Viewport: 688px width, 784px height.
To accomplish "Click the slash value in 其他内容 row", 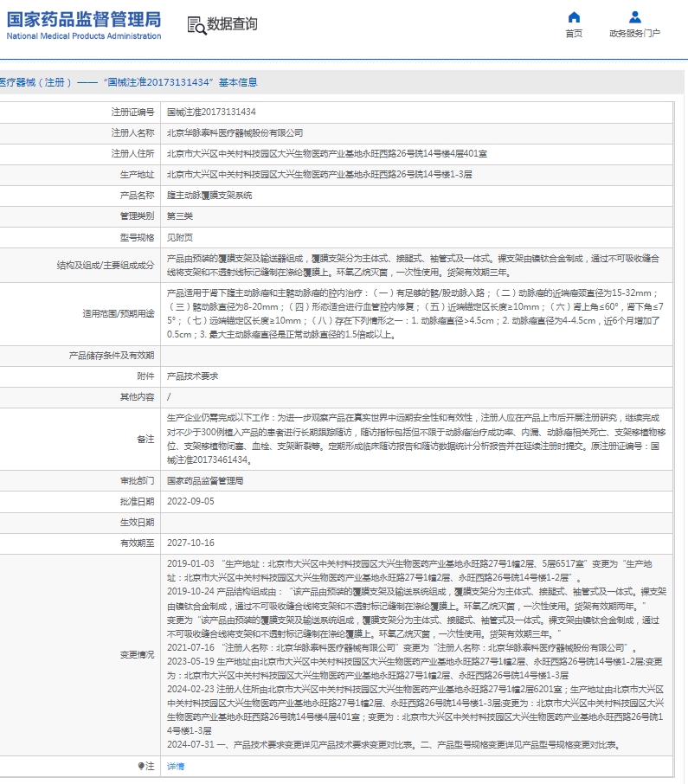I will (x=169, y=397).
